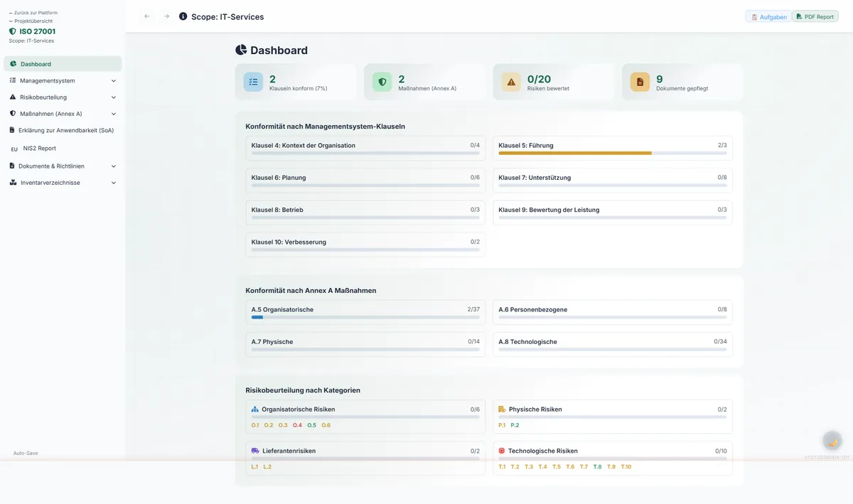Image resolution: width=853 pixels, height=504 pixels.
Task: Click the back arrow navigation icon
Action: point(147,16)
